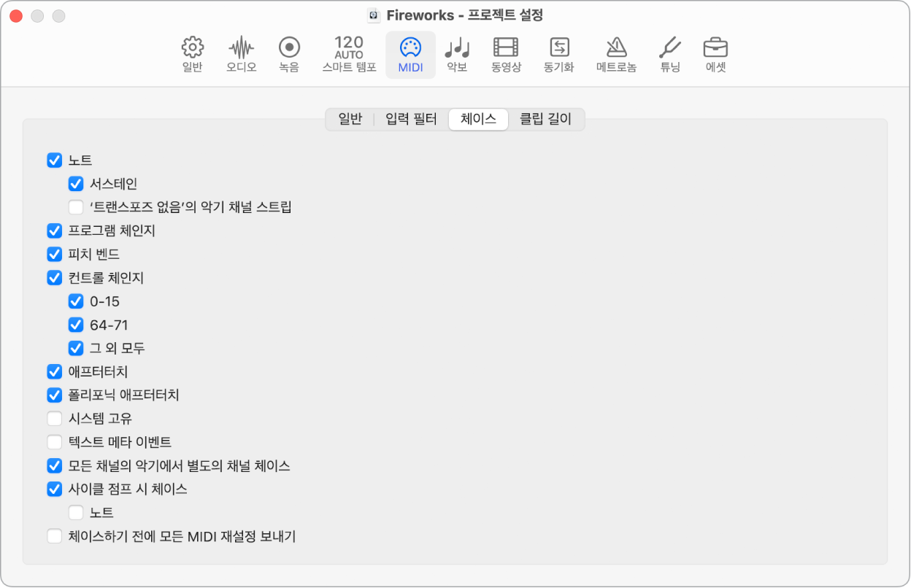This screenshot has width=911, height=588.
Task: Uncheck the 0-15 controller checkbox
Action: click(x=76, y=301)
